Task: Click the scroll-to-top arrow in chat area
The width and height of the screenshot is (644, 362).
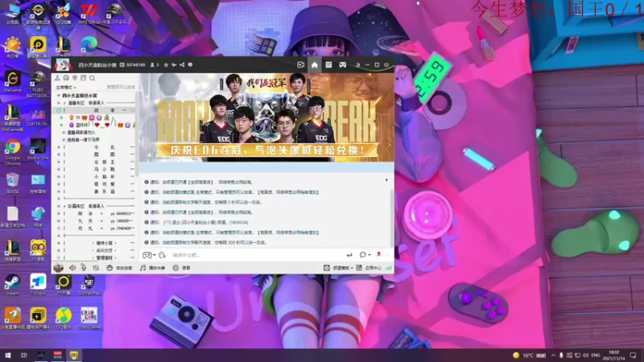Action: (x=386, y=180)
